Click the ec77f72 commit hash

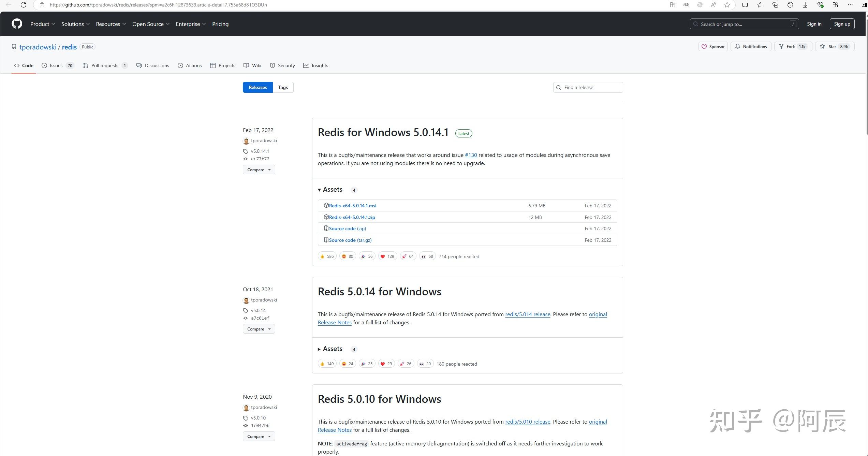pyautogui.click(x=260, y=159)
